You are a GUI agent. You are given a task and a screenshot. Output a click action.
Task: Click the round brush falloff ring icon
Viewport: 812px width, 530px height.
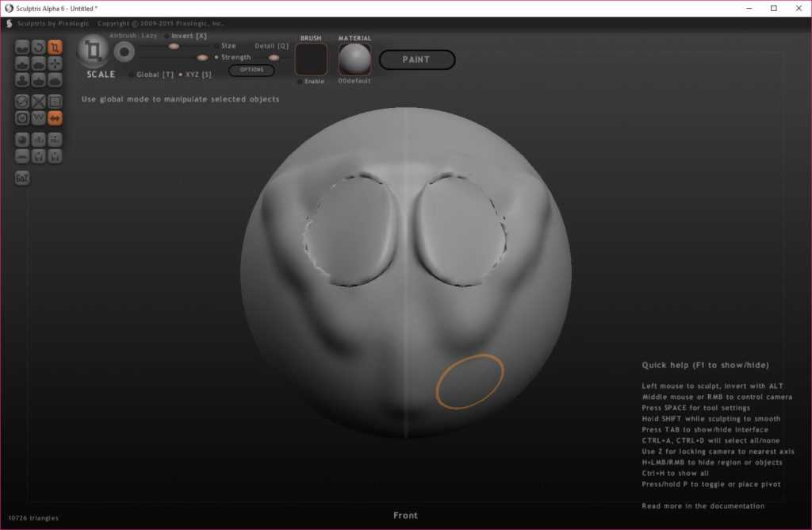[x=124, y=52]
